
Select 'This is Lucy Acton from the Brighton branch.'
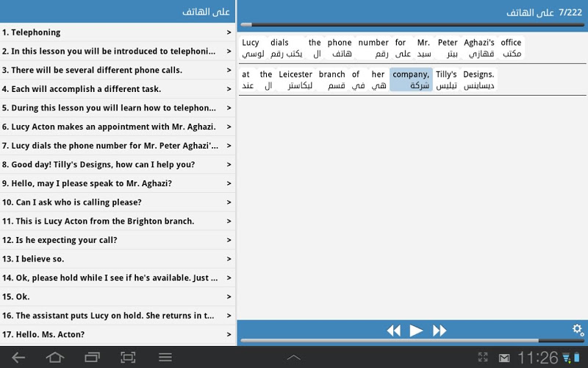coord(118,222)
